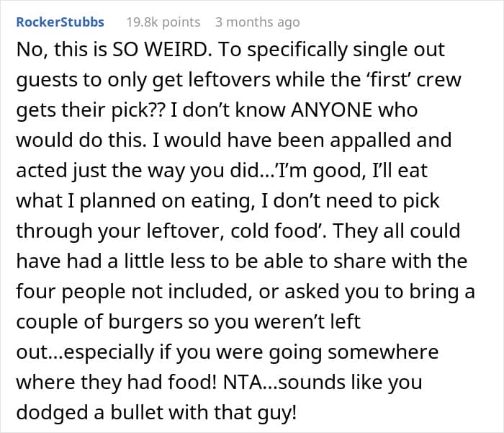Click the phrase "guests to only get leftovers"
Image resolution: width=504 pixels, height=433 pixels.
tap(107, 81)
